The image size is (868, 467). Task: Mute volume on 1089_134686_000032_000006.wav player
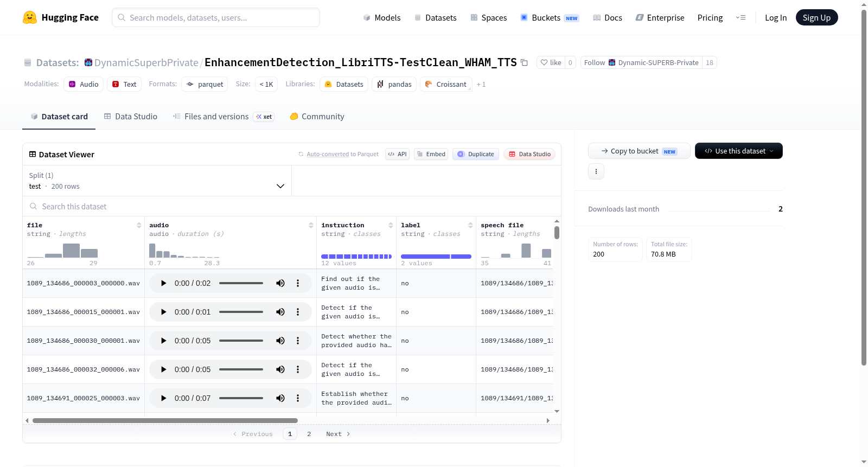pyautogui.click(x=280, y=369)
